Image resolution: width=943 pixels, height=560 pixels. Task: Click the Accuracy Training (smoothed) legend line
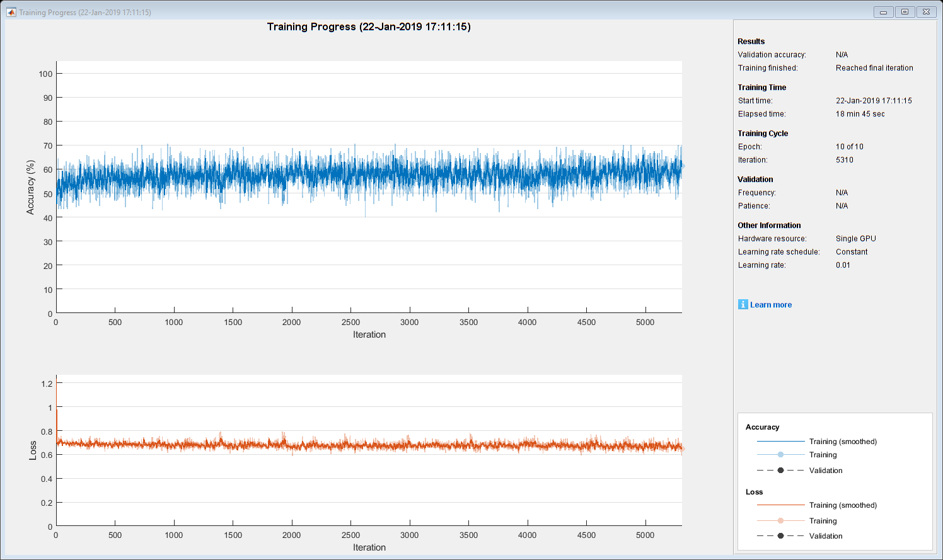tap(780, 442)
